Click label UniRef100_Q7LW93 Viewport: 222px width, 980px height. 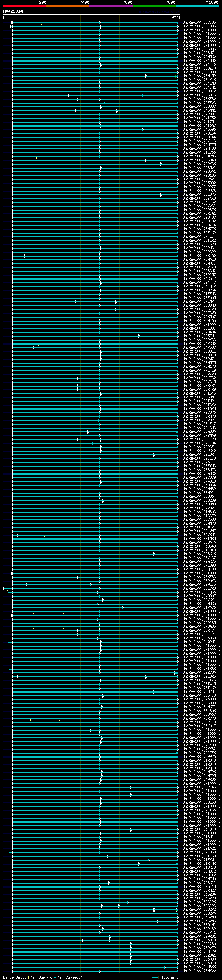coord(199,566)
